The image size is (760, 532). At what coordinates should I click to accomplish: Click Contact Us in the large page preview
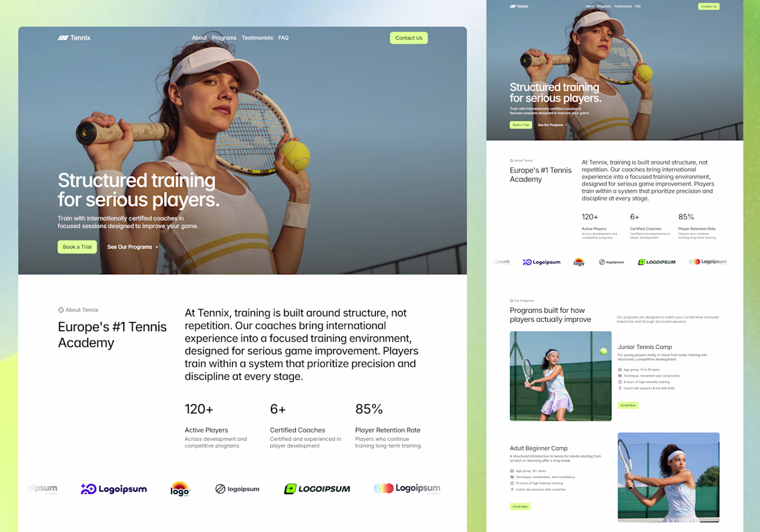(408, 38)
